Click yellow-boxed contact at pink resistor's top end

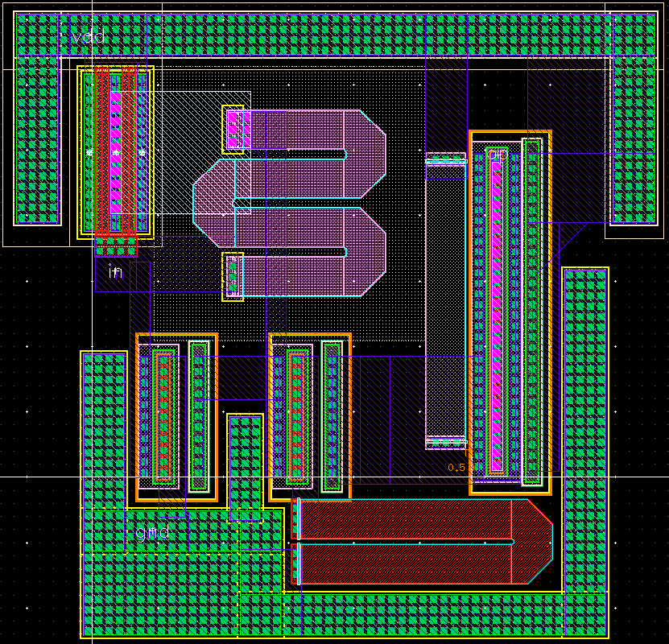tap(233, 130)
